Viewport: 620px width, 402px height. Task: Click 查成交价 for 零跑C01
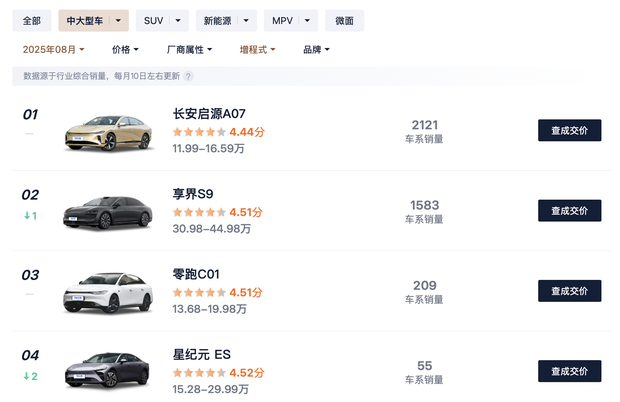569,291
